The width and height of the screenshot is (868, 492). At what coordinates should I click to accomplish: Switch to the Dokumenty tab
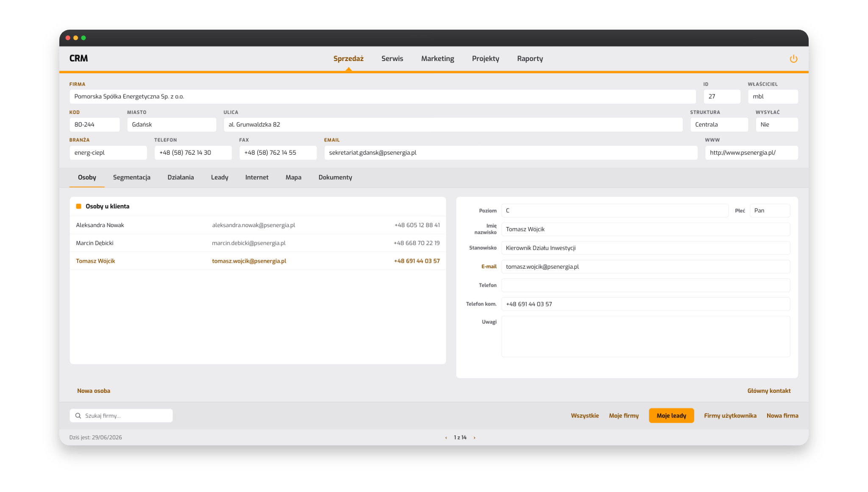(335, 178)
